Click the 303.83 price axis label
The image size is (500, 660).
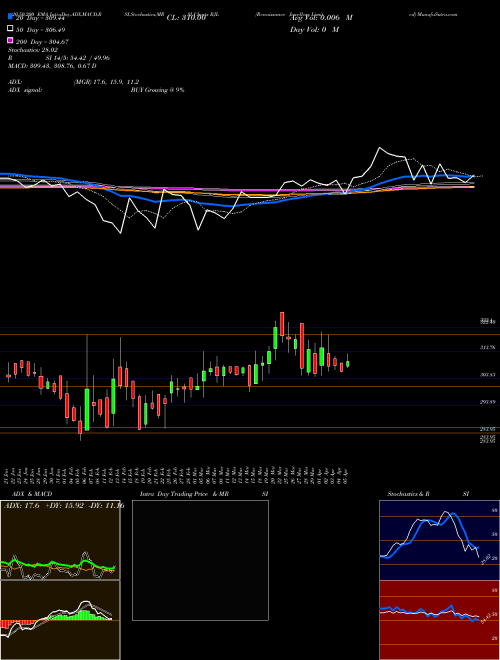[488, 374]
